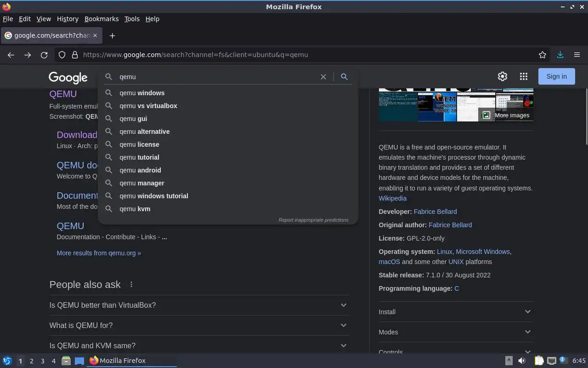Viewport: 588px width, 368px height.
Task: Click the Sign in button
Action: coord(556,76)
